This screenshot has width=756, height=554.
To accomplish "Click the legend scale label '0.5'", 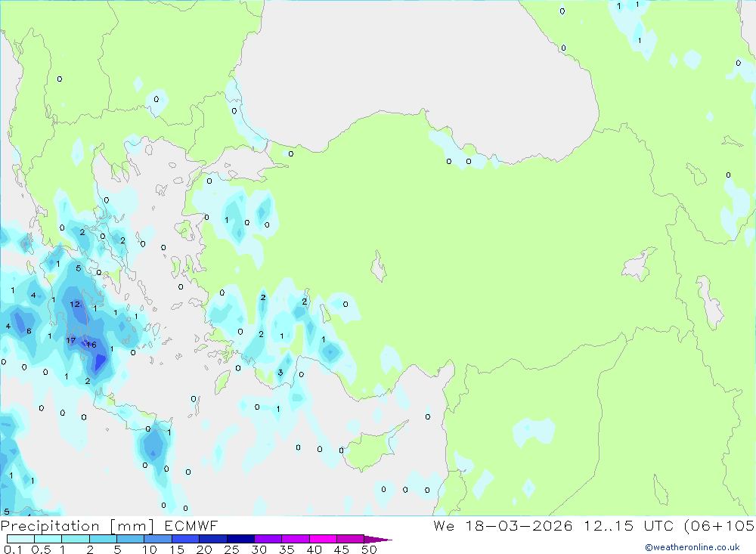I will click(x=41, y=549).
